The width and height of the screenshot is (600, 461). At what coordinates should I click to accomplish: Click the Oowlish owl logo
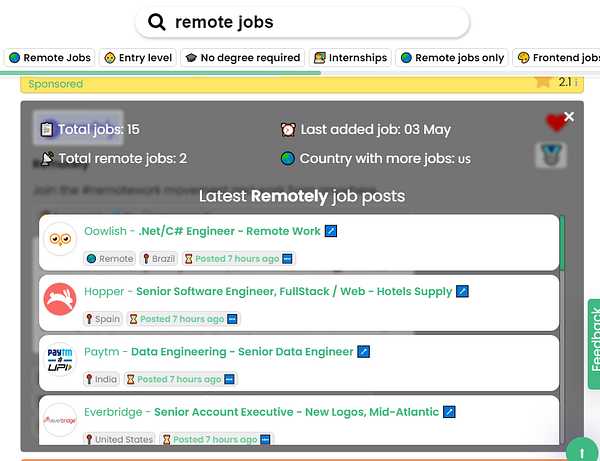pos(60,239)
